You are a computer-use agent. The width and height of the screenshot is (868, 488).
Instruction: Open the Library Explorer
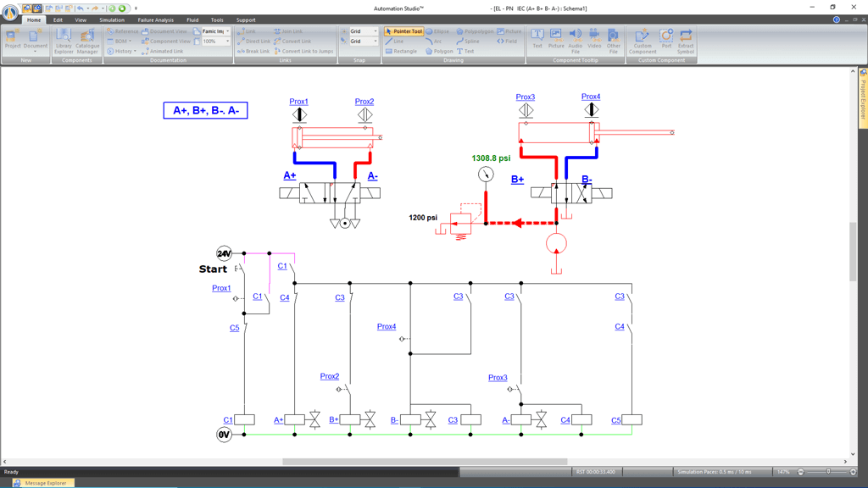pos(64,40)
